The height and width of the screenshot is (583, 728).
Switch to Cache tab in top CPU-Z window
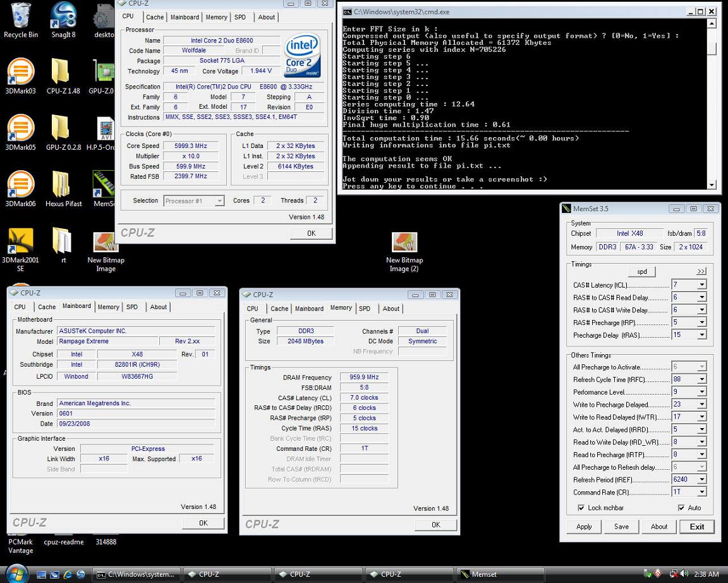tap(155, 17)
